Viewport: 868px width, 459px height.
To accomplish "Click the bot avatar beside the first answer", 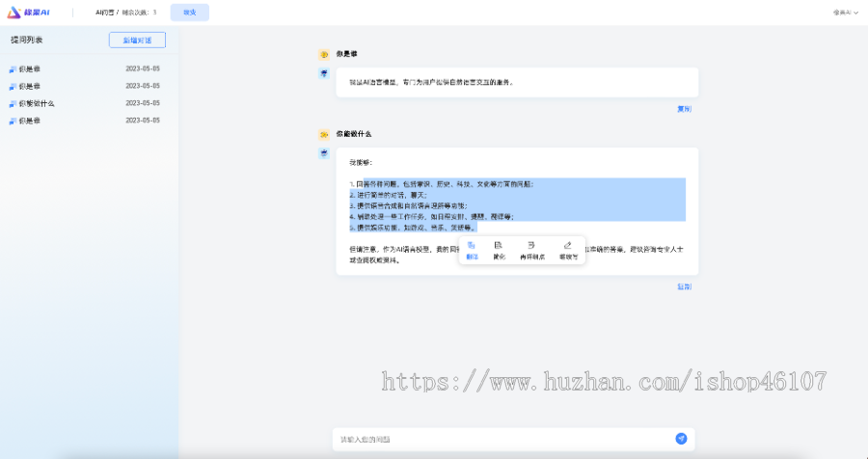I will pyautogui.click(x=324, y=73).
